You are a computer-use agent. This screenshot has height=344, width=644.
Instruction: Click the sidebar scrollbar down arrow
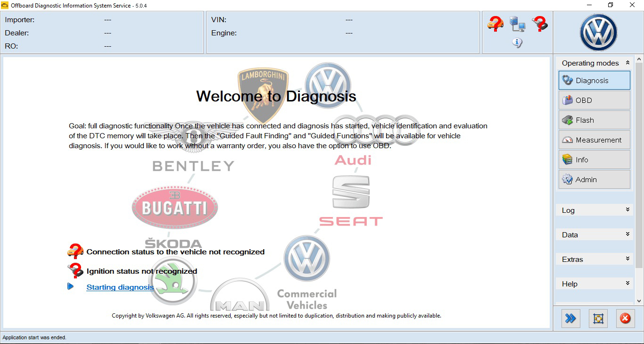[639, 301]
